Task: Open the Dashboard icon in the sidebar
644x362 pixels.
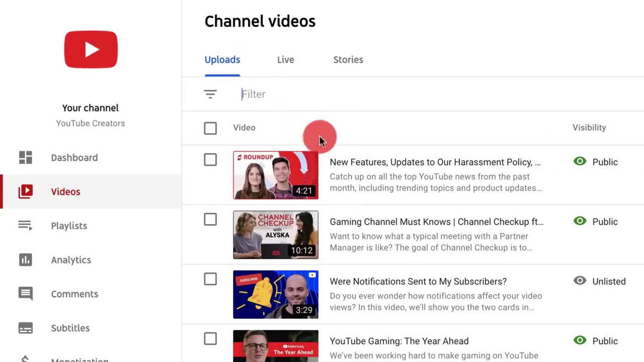Action: coord(26,157)
